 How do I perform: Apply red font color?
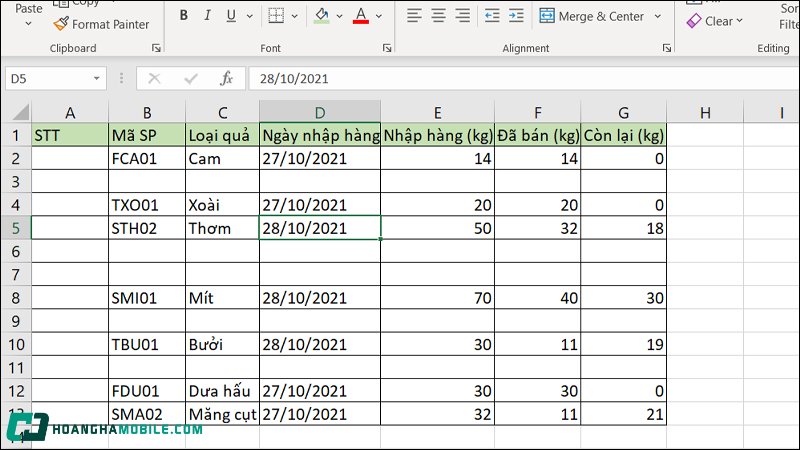pyautogui.click(x=361, y=16)
